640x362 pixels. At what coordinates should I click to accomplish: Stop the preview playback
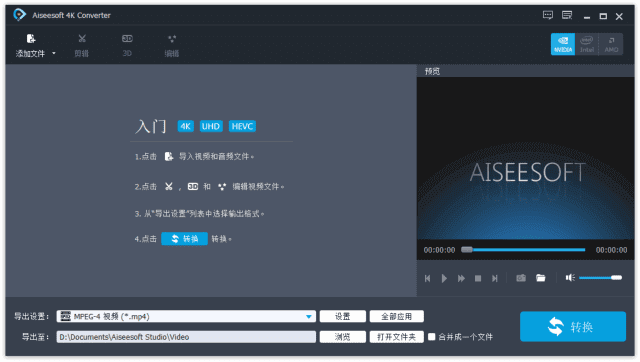coord(478,278)
